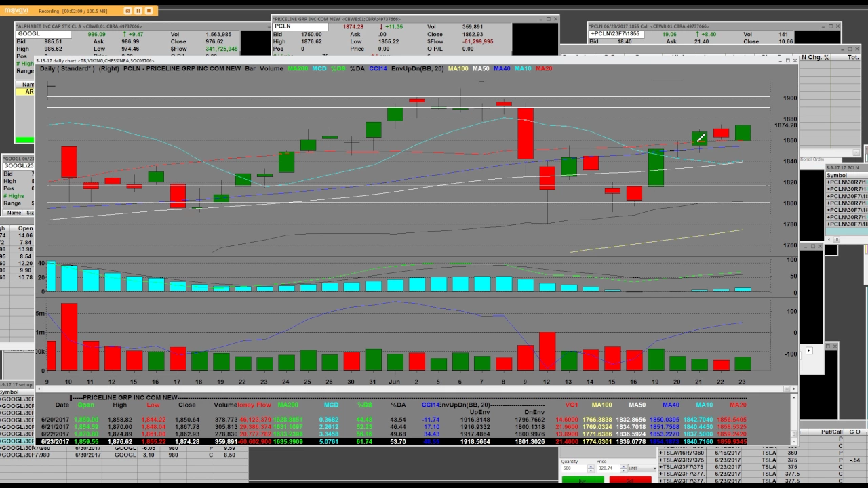868x488 pixels.
Task: Click the Price stepper arrows
Action: [x=623, y=468]
